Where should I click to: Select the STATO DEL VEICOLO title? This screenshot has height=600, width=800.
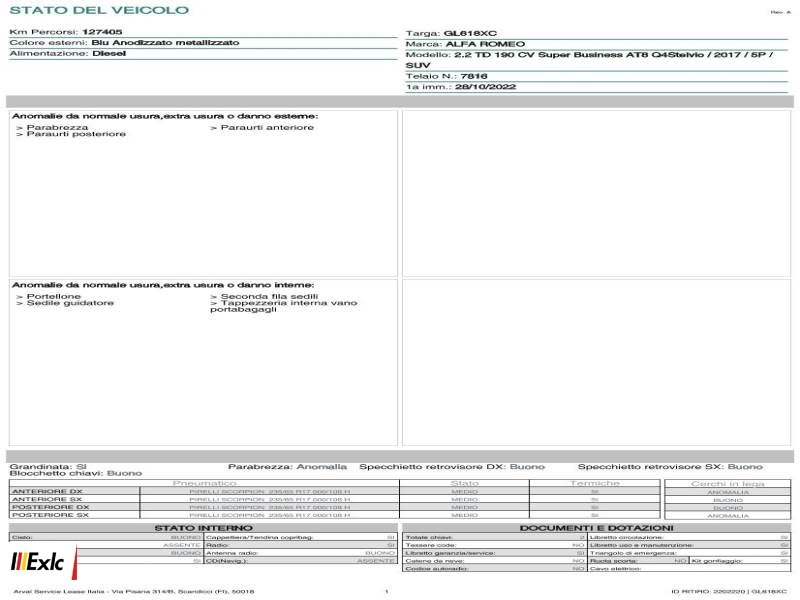coord(99,10)
